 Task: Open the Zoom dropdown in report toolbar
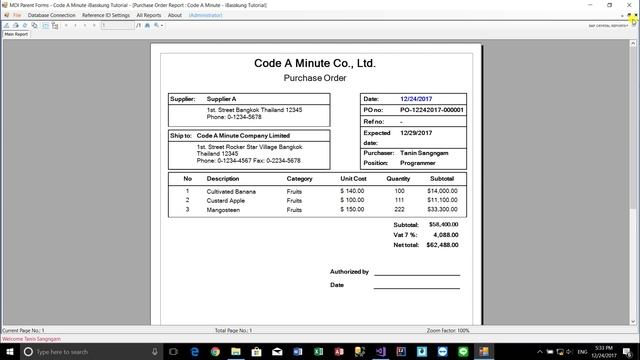pyautogui.click(x=159, y=25)
